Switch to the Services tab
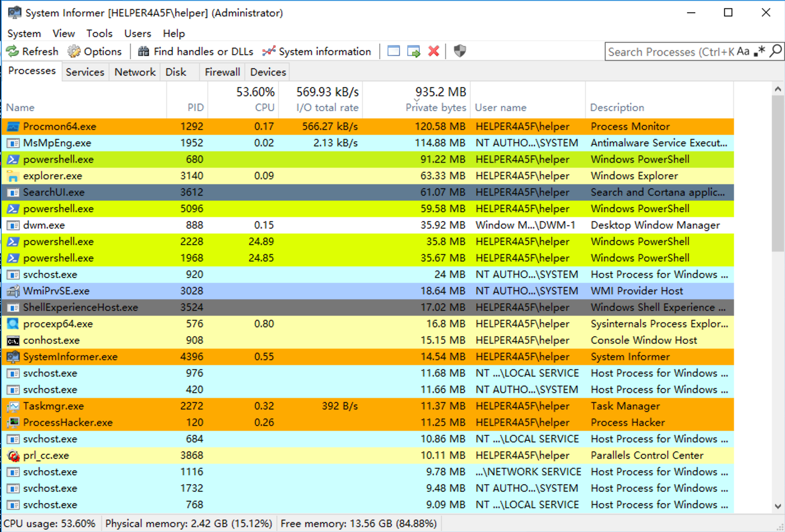The height and width of the screenshot is (532, 785). (x=85, y=72)
